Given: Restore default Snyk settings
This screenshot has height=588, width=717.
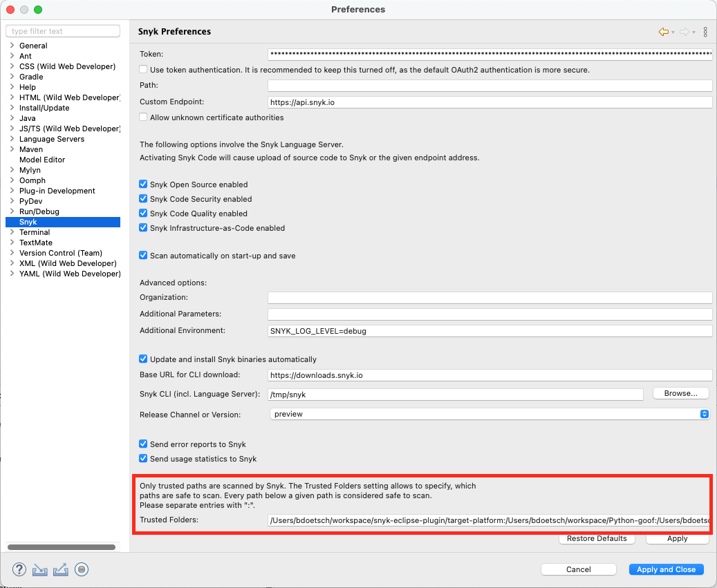Looking at the screenshot, I should (x=596, y=538).
